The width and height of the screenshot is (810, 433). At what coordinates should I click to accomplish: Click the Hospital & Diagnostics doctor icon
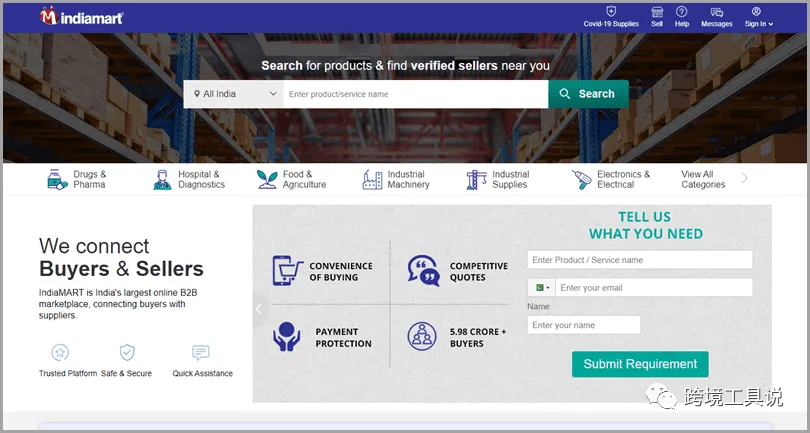pos(162,179)
